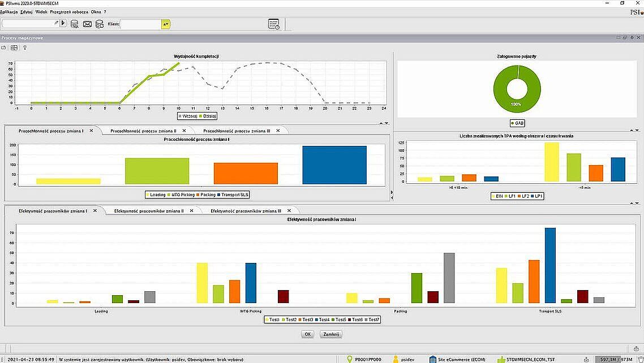Viewport: 644px width, 363px height.
Task: Close the Efektywność pracowników zmiana II tab
Action: tap(191, 211)
